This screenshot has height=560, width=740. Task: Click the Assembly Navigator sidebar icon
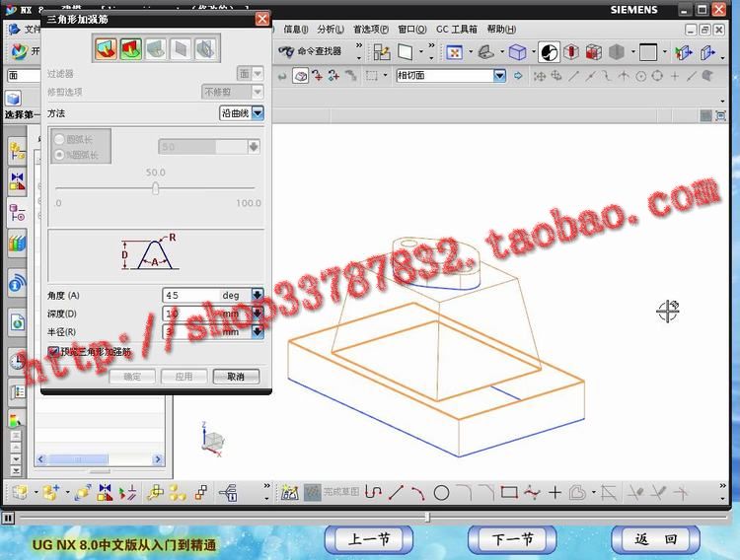click(x=17, y=151)
